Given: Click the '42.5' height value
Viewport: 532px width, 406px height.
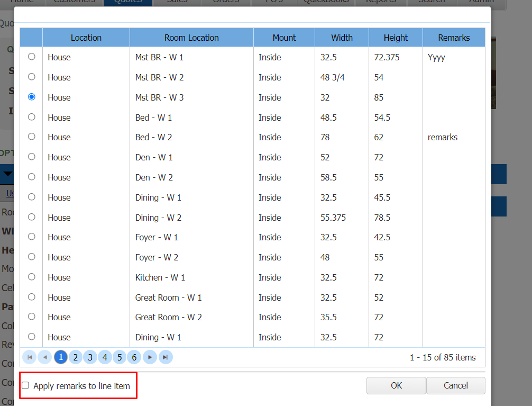Looking at the screenshot, I should click(x=382, y=238).
